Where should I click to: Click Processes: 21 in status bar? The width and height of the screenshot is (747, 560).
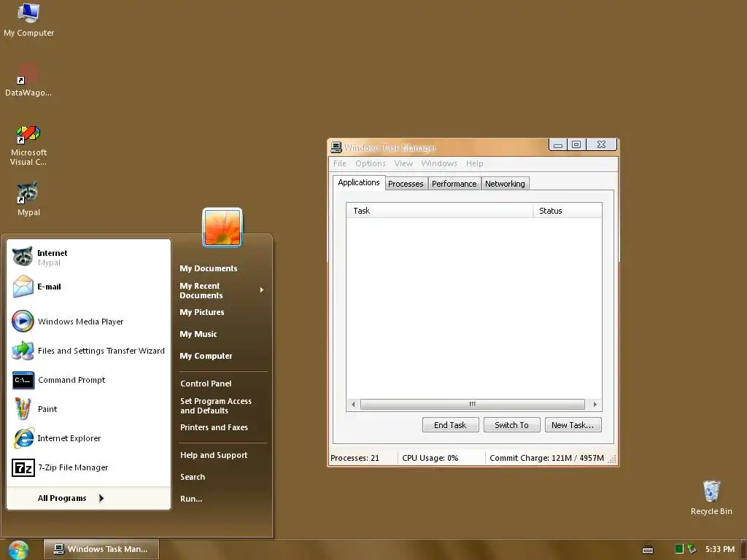(355, 458)
